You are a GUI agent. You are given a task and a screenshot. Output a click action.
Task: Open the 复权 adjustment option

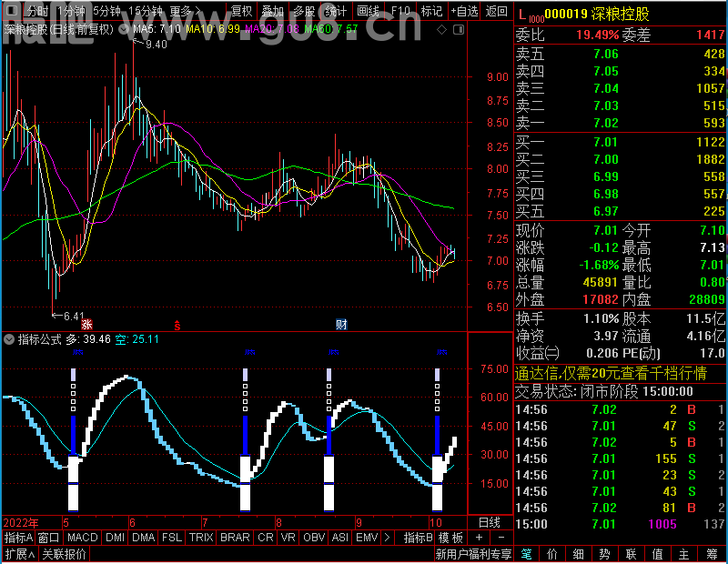tap(241, 11)
